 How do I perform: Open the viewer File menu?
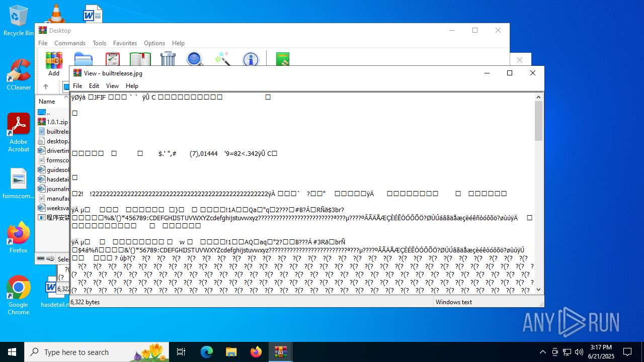pyautogui.click(x=77, y=86)
